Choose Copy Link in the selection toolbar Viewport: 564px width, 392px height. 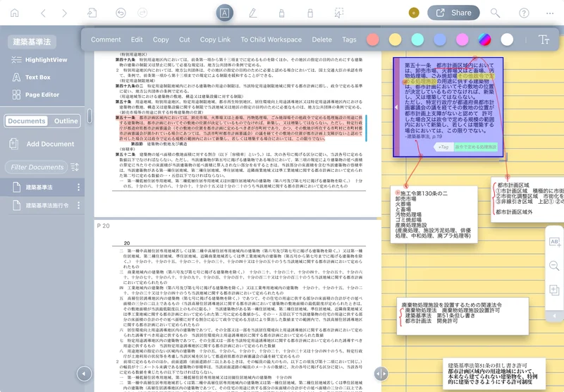click(x=215, y=39)
